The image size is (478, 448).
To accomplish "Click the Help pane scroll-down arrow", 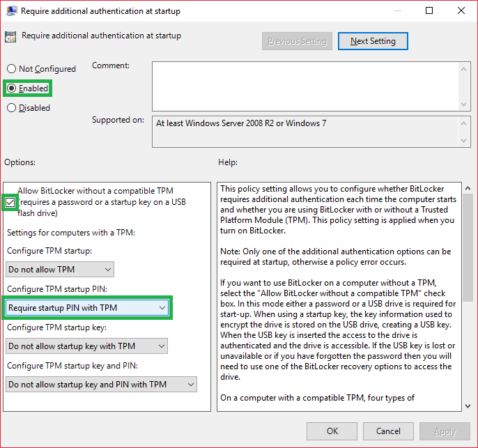I will [x=468, y=406].
